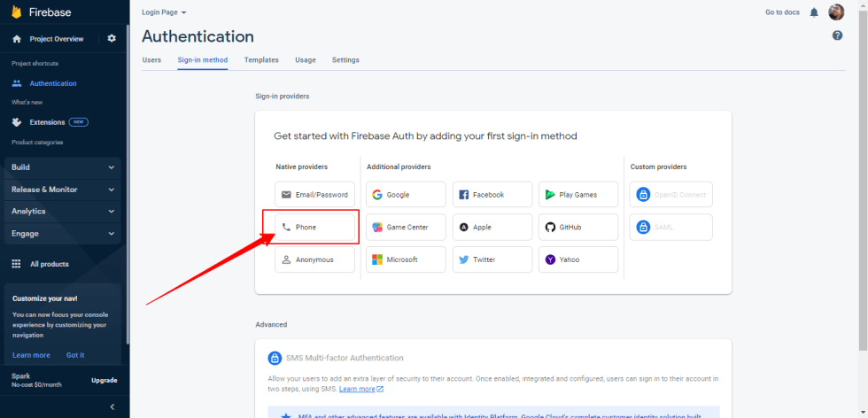
Task: Open Project Overview home icon
Action: coord(17,39)
